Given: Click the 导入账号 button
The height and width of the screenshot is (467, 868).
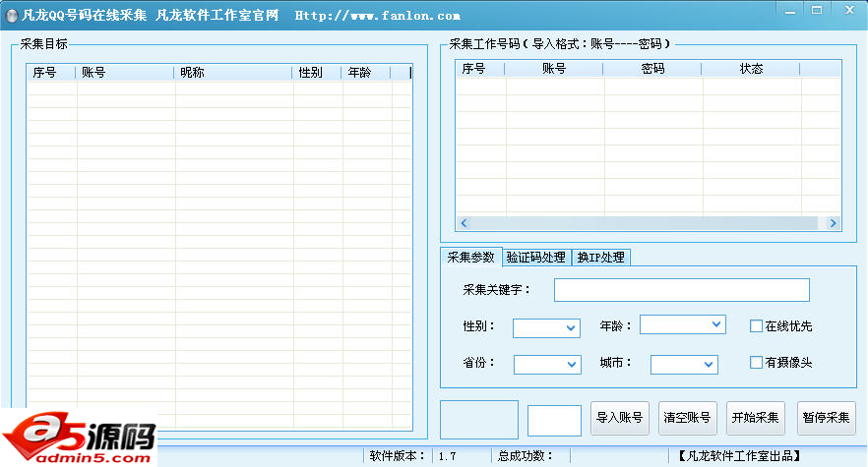Looking at the screenshot, I should 619,418.
